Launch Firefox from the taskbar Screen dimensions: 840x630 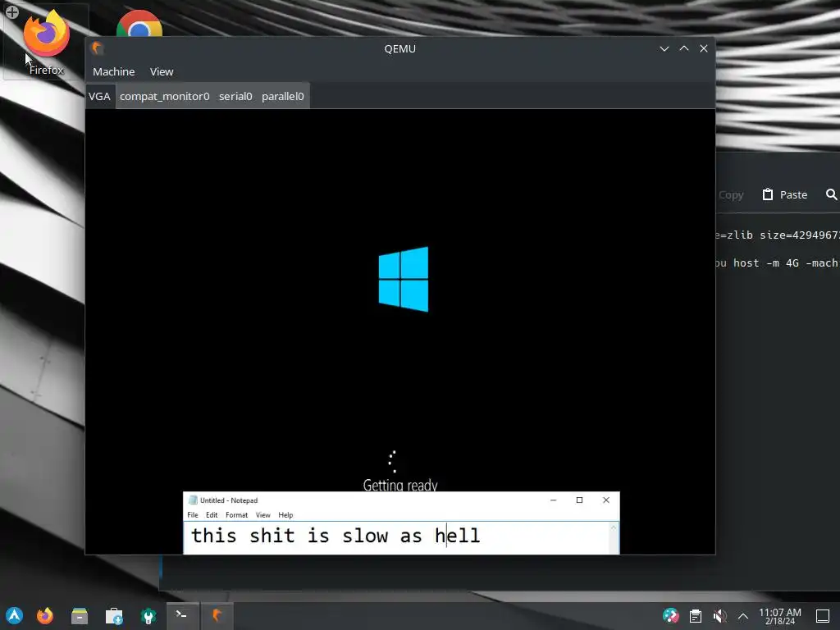pos(45,616)
